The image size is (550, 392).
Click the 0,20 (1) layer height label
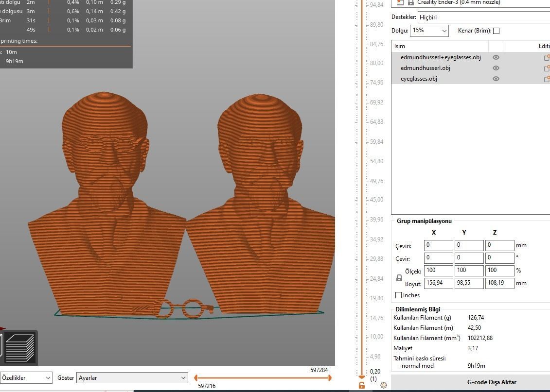click(x=375, y=375)
